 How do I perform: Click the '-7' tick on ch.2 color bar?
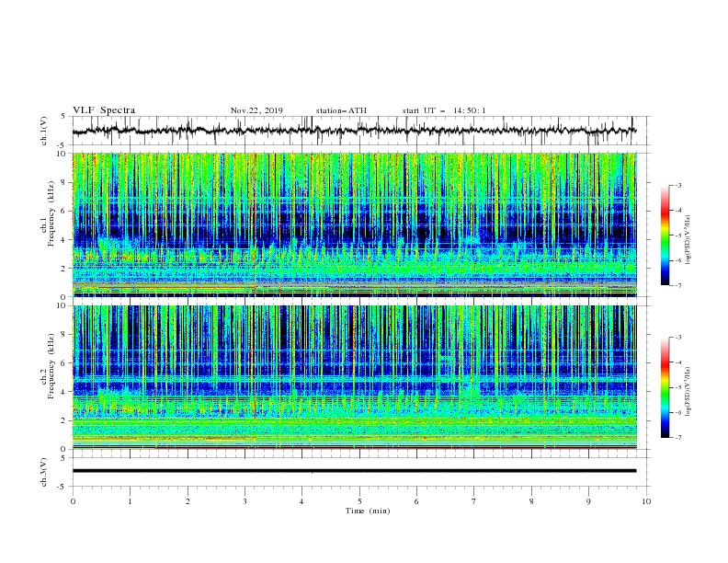[x=678, y=438]
